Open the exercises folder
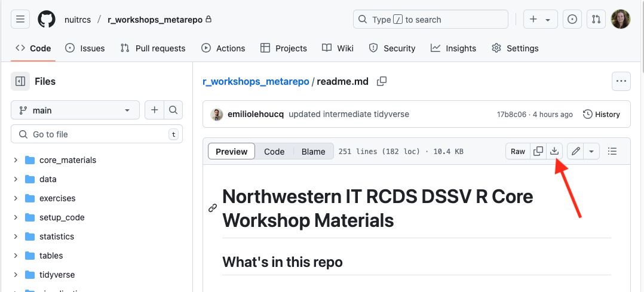The height and width of the screenshot is (292, 644). tap(57, 198)
